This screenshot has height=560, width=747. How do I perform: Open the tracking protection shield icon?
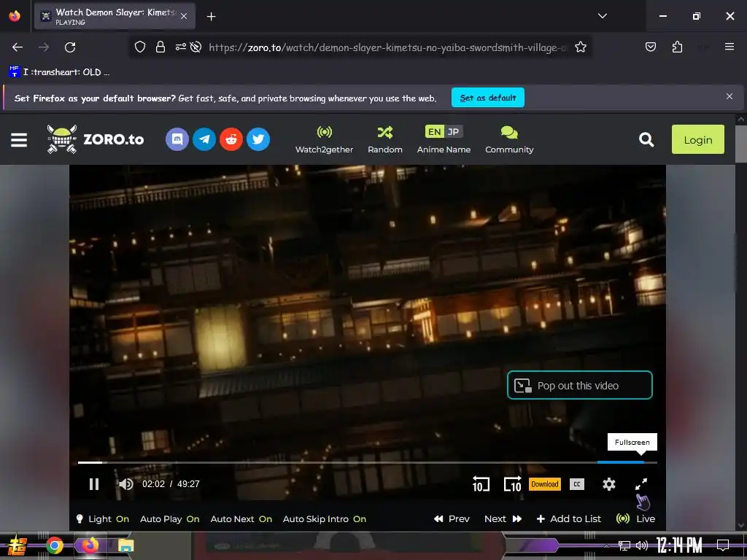click(x=139, y=47)
